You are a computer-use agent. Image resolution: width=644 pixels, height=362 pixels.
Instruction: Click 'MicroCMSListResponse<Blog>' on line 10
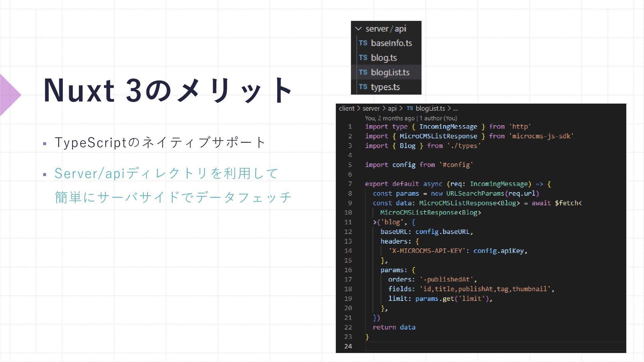[x=431, y=213]
